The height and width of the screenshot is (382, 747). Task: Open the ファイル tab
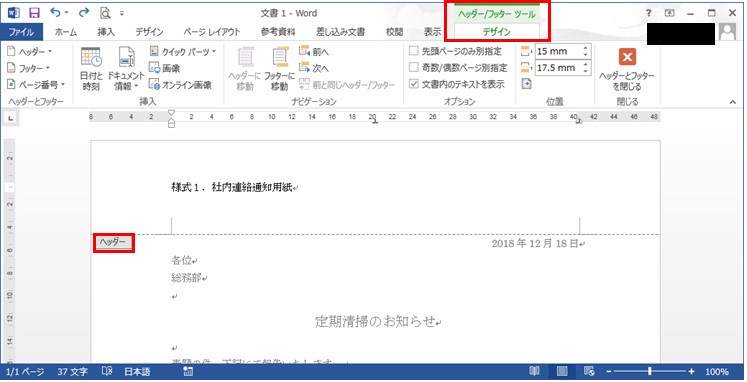(x=21, y=32)
